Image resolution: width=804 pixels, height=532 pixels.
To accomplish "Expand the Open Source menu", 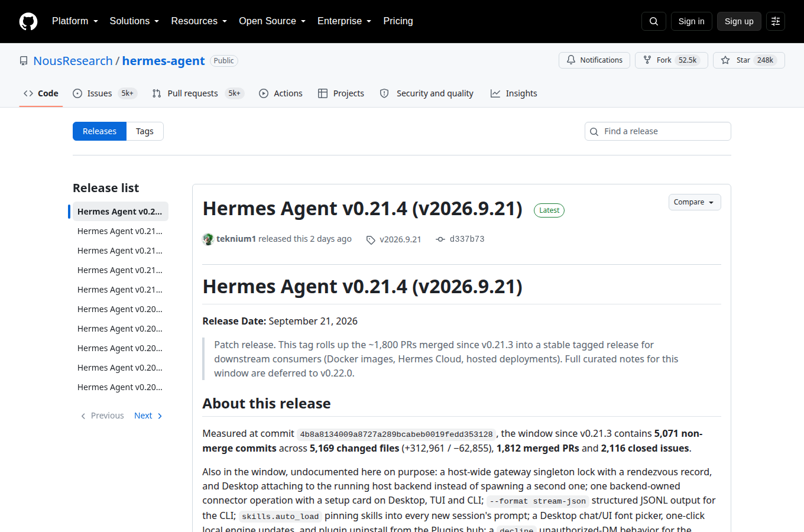I will (x=273, y=21).
